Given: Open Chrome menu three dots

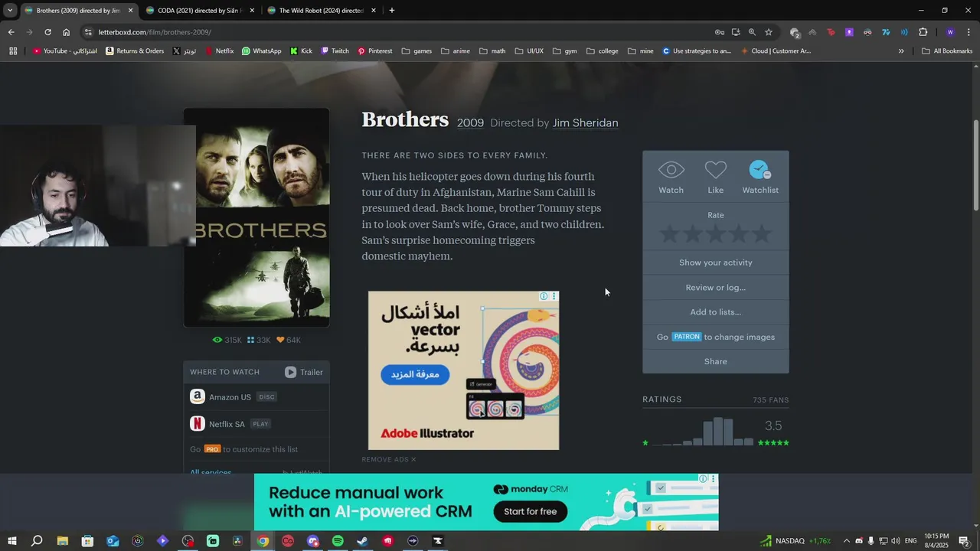Looking at the screenshot, I should click(x=969, y=32).
